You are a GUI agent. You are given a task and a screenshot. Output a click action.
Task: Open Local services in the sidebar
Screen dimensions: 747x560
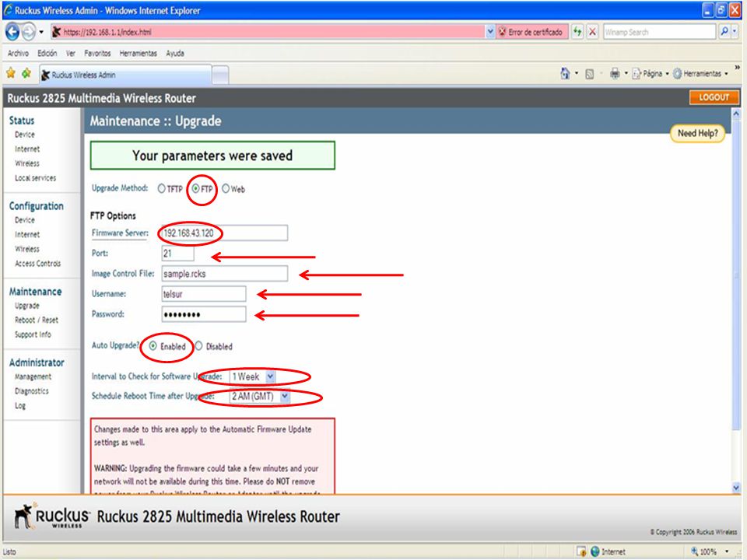click(35, 178)
